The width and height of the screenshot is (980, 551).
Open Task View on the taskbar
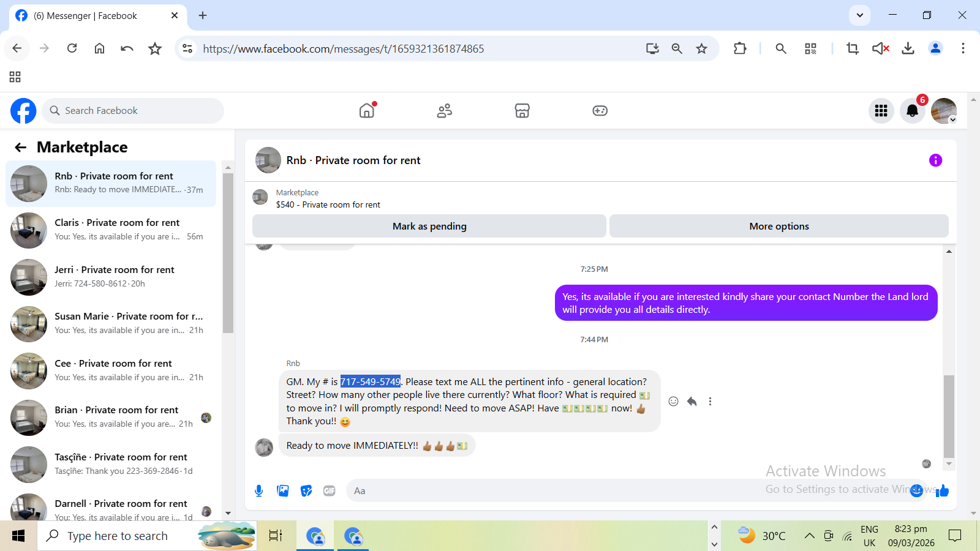coord(276,536)
